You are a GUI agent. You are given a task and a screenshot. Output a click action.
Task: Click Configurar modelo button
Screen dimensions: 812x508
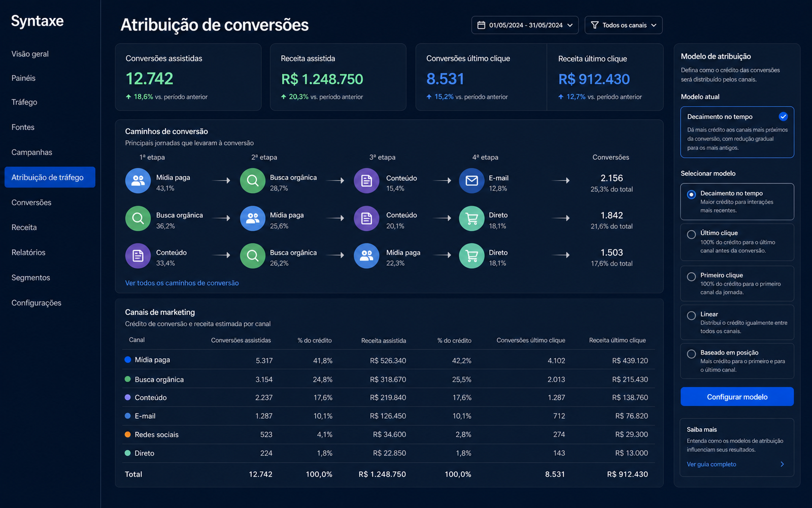[737, 397]
